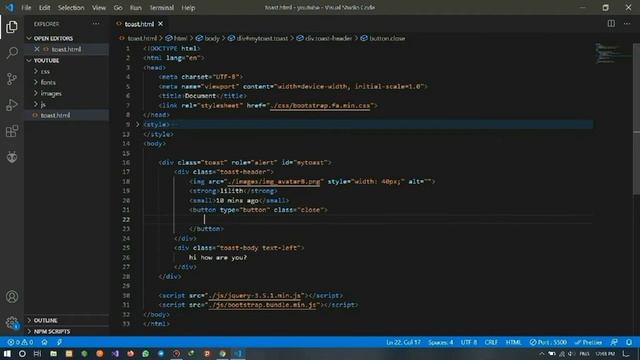Open Explorer panel more actions ellipsis

point(96,24)
